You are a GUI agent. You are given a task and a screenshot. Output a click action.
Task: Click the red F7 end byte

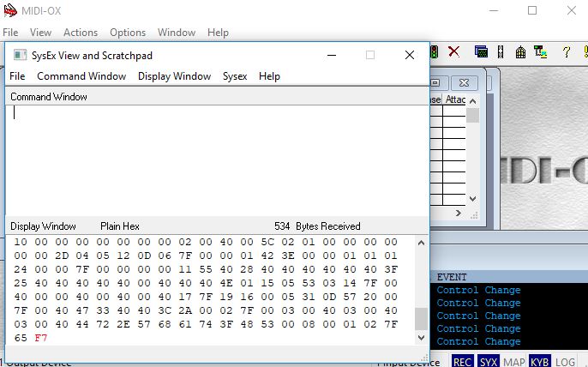coord(41,338)
